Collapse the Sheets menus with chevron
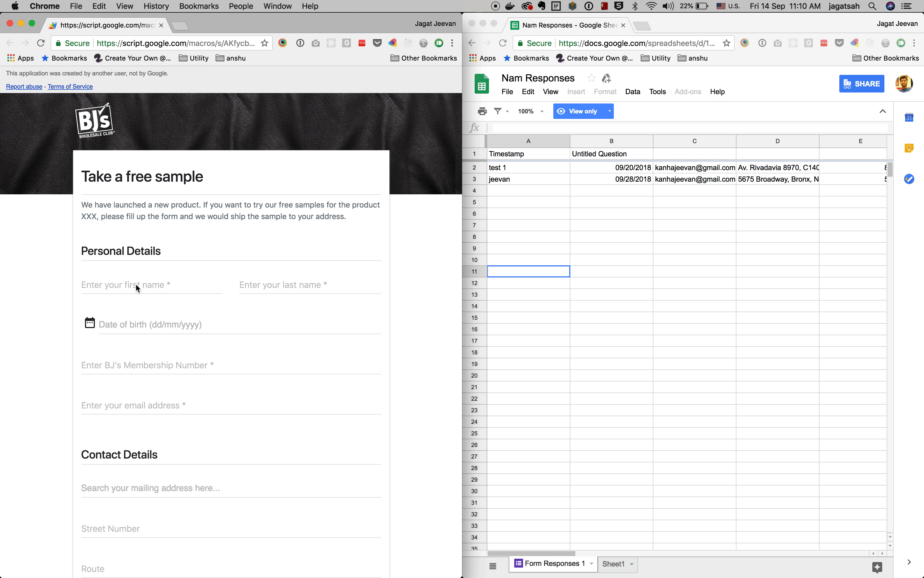This screenshot has height=578, width=924. (882, 111)
